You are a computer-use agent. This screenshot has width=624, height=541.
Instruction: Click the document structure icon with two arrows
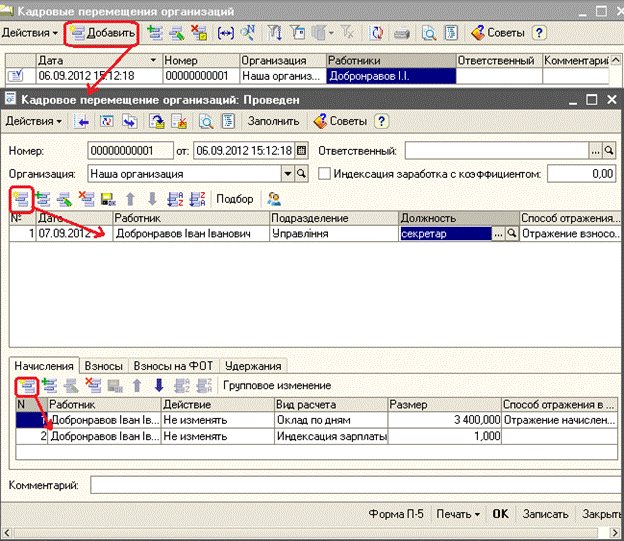coord(130,121)
